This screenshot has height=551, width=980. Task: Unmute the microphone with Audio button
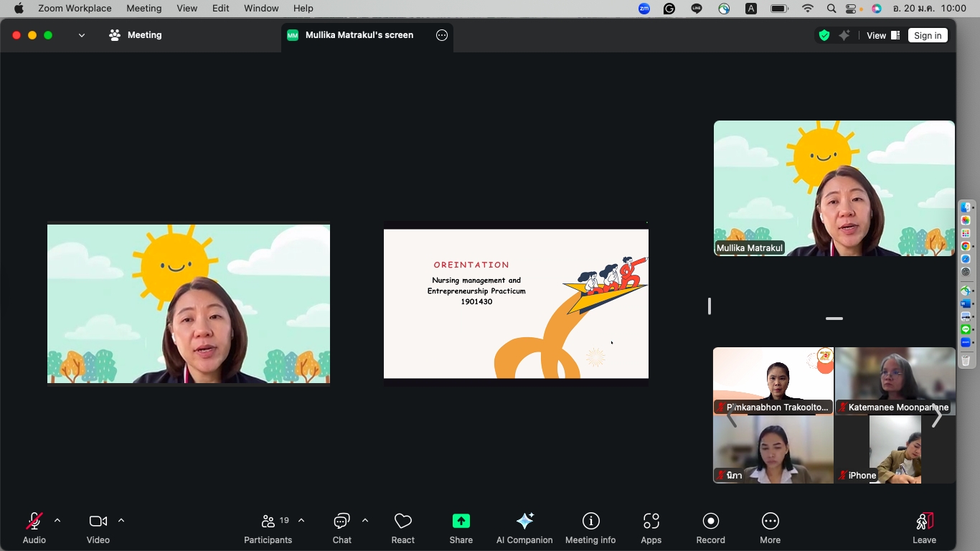tap(34, 528)
